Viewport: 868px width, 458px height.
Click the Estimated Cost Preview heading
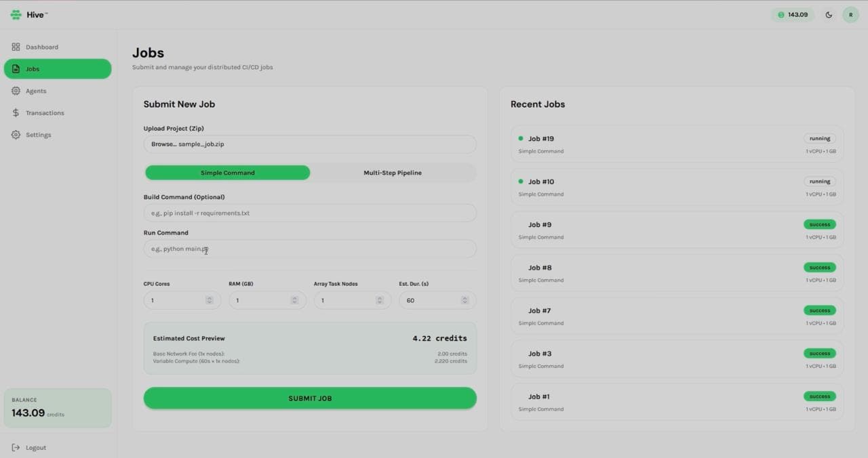[x=189, y=338]
